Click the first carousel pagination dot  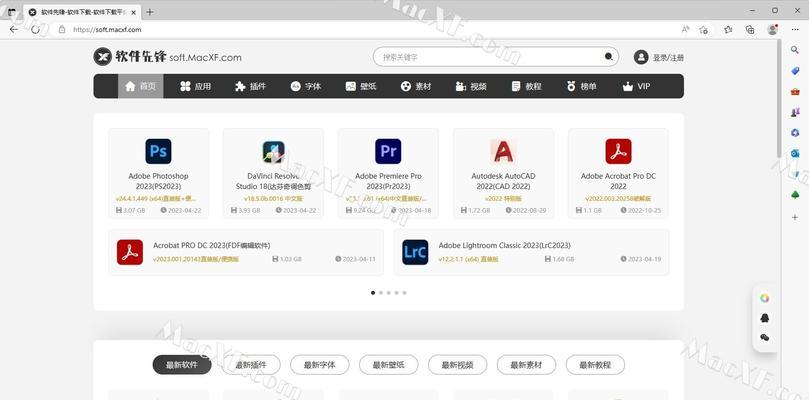(373, 293)
